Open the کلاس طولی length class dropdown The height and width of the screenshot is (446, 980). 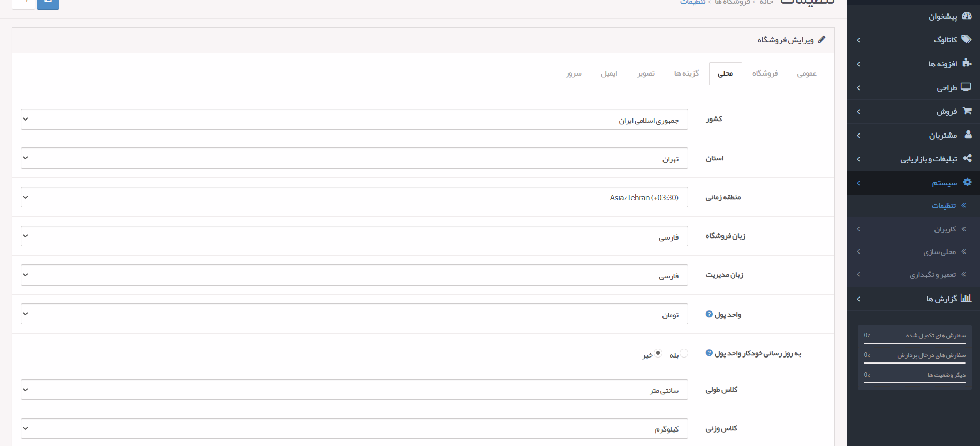click(x=354, y=390)
